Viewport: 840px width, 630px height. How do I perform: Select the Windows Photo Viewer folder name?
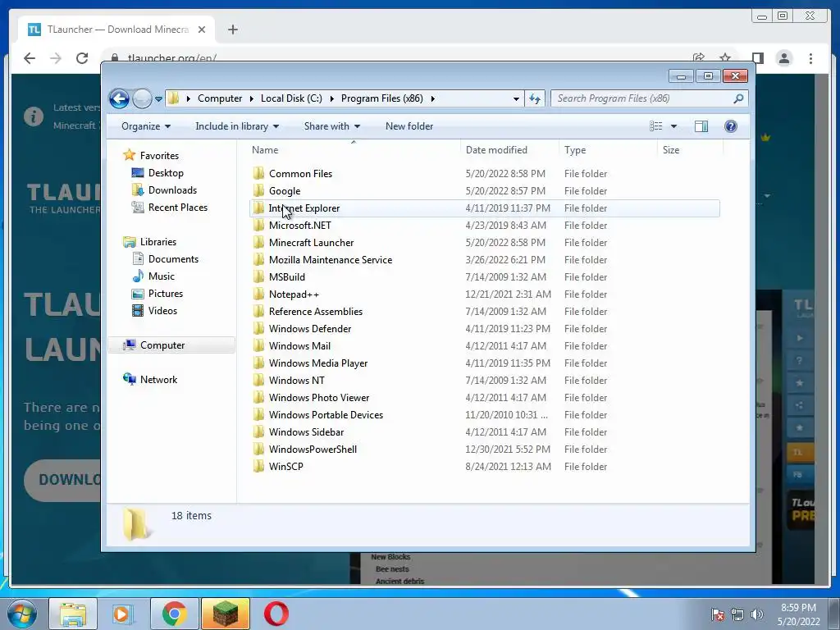[x=319, y=398]
